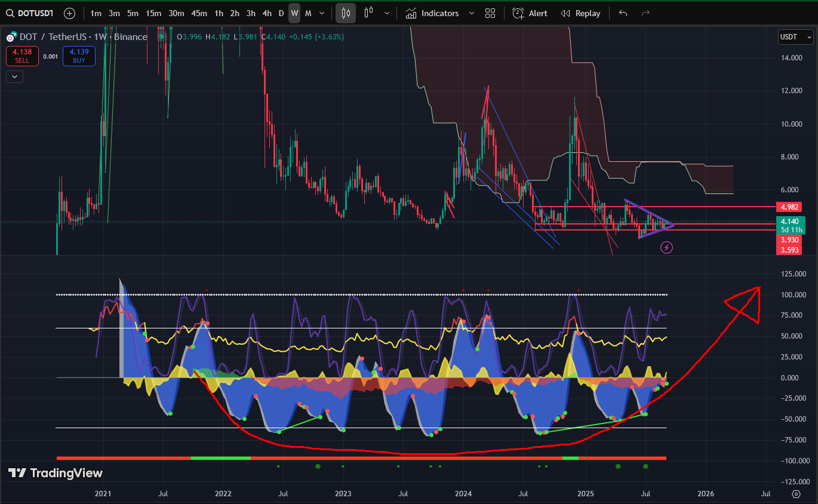The height and width of the screenshot is (504, 818).
Task: Open the DOTUSD1 symbol search
Action: [31, 13]
